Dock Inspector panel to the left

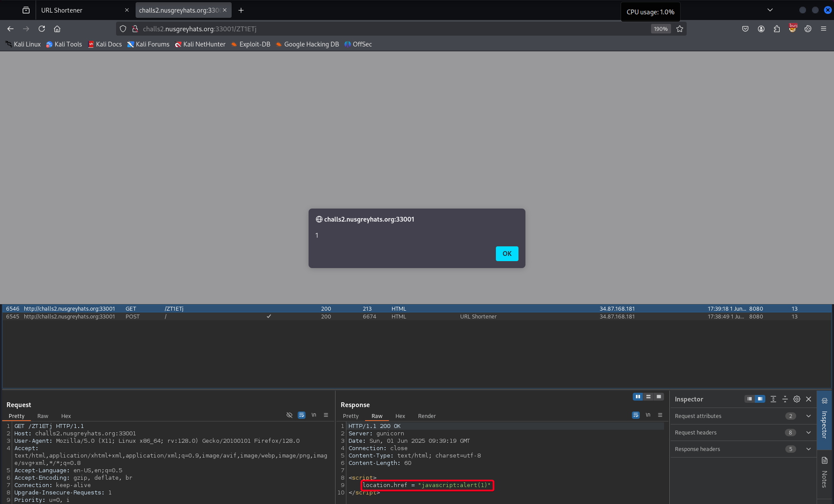[x=750, y=399]
